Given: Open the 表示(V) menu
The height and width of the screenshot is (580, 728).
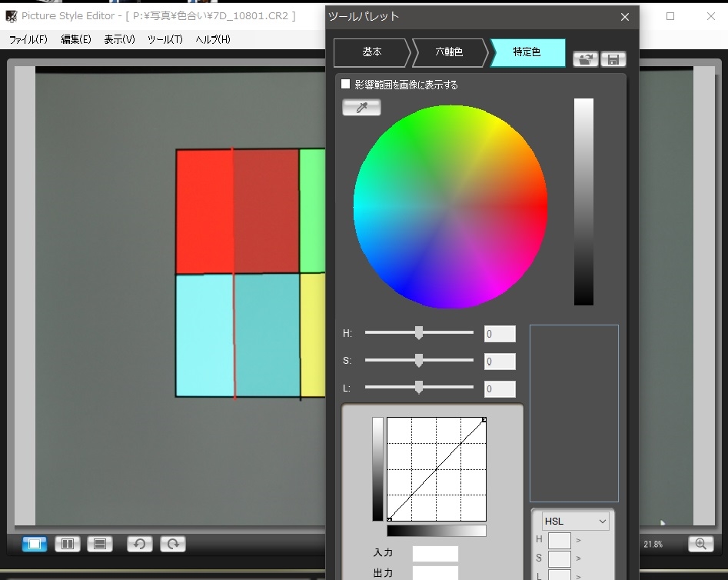Looking at the screenshot, I should pos(119,39).
